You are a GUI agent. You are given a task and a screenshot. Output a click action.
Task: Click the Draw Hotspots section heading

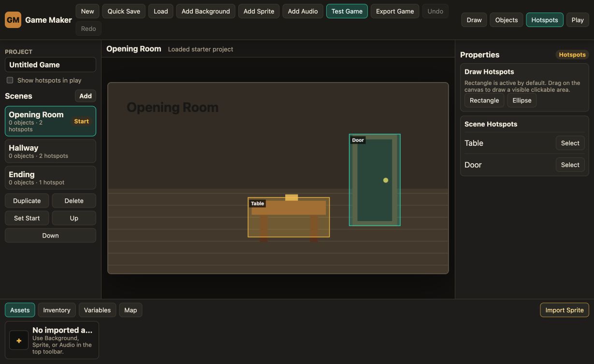[x=489, y=71]
